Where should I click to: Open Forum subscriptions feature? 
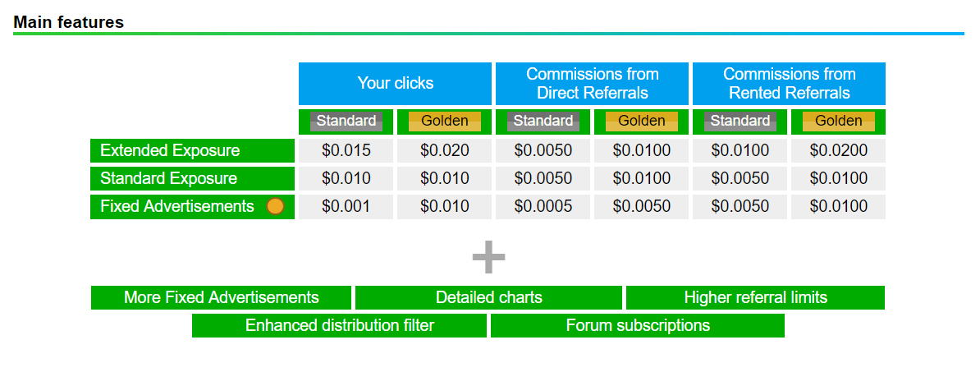(638, 326)
